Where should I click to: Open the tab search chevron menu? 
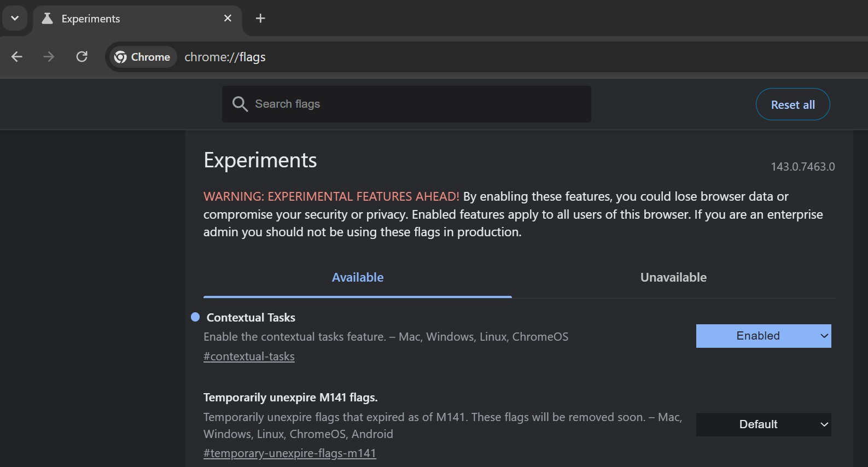coord(15,19)
